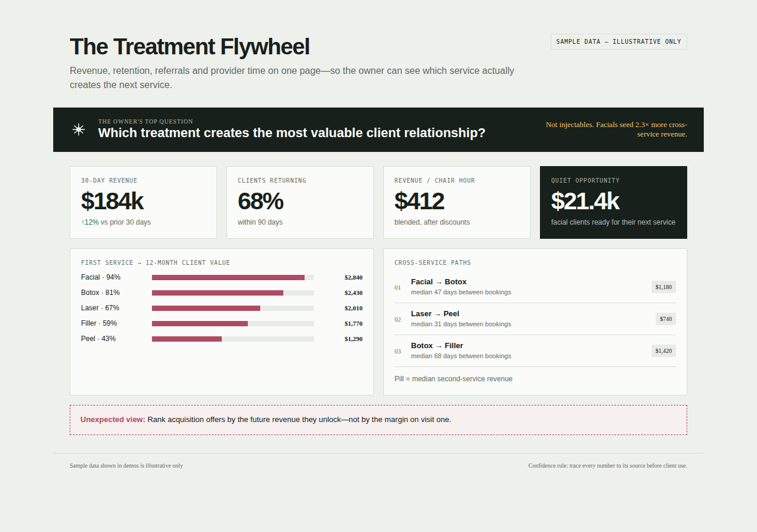The height and width of the screenshot is (532, 757).
Task: Select the Botox · 81% row label
Action: coord(101,293)
